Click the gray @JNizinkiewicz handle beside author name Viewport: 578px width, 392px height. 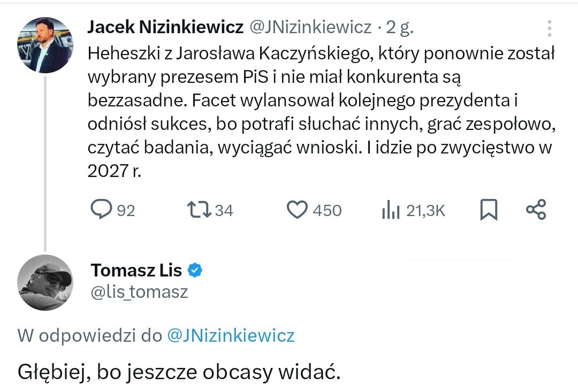[310, 28]
